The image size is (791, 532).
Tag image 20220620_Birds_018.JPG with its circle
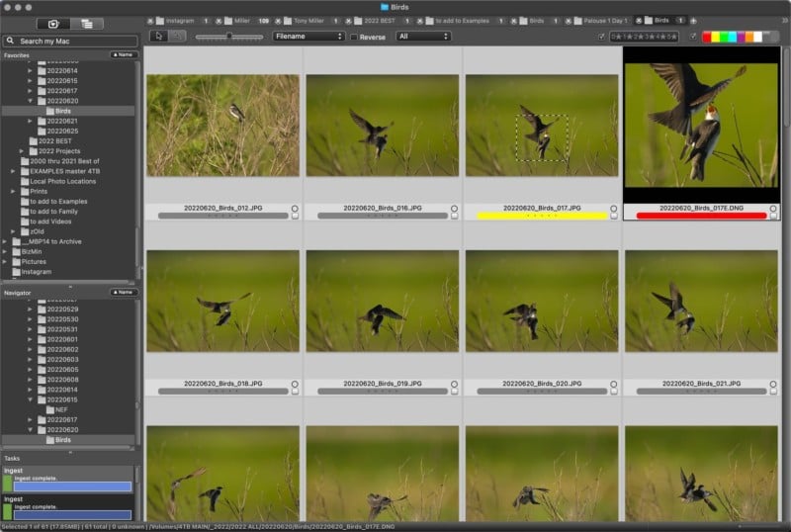tap(295, 384)
